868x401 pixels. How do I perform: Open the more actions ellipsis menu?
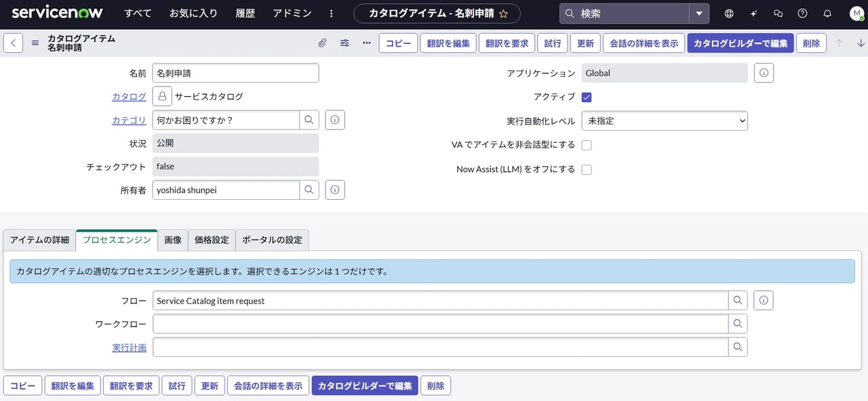click(x=367, y=43)
